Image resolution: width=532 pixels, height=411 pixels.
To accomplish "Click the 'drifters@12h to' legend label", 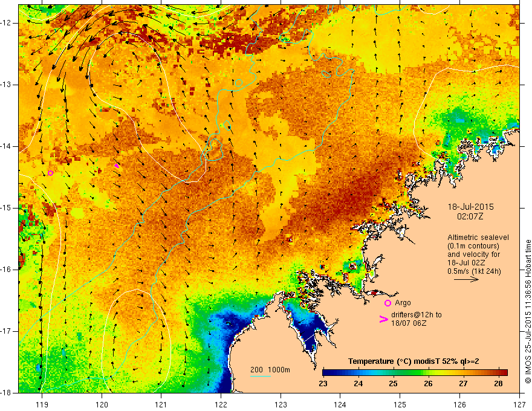I will coord(417,315).
